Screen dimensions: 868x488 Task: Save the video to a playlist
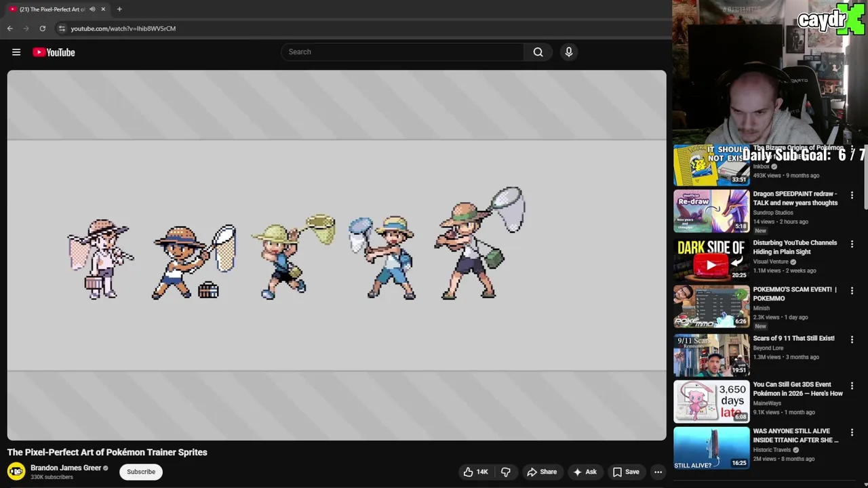[626, 472]
